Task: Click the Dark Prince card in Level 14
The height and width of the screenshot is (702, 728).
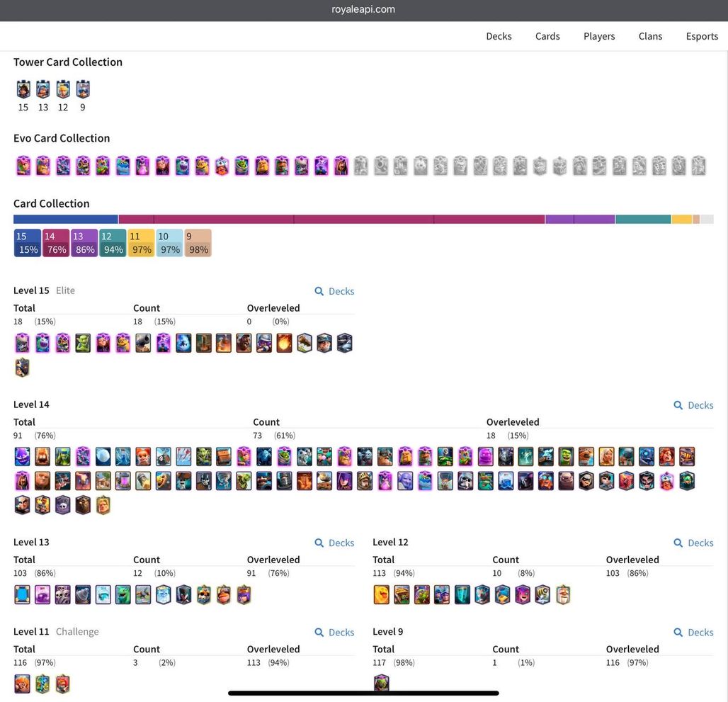Action: click(x=284, y=481)
